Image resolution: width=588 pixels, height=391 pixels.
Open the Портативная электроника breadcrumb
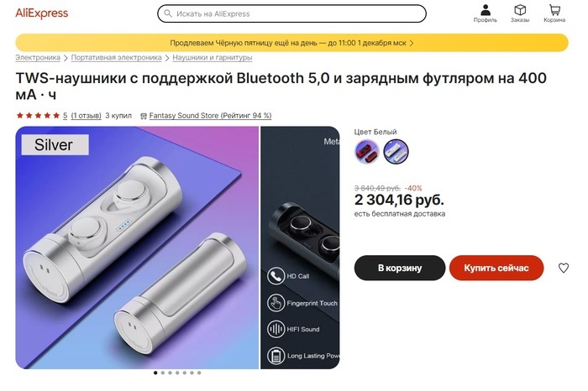coord(116,58)
